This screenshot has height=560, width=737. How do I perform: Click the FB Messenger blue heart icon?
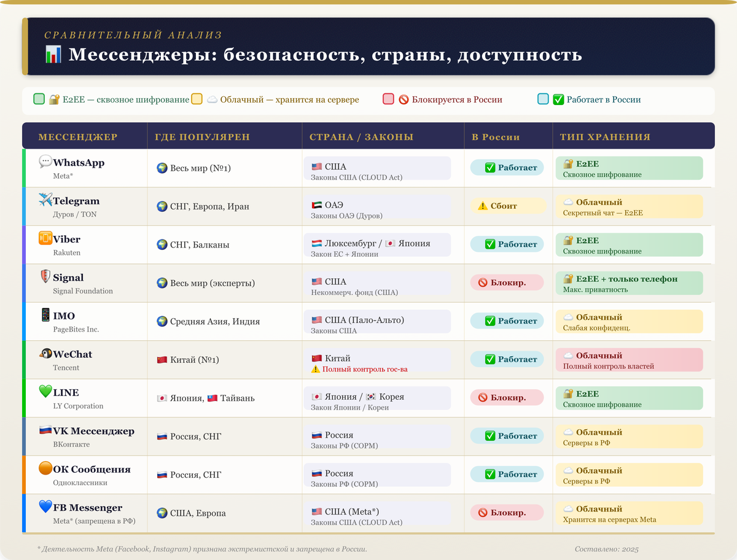[x=45, y=507]
